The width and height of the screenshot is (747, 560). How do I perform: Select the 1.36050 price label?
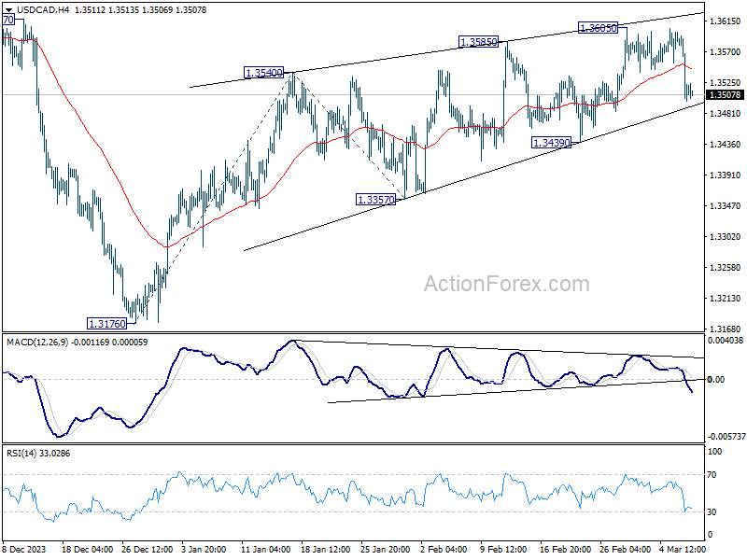point(598,28)
